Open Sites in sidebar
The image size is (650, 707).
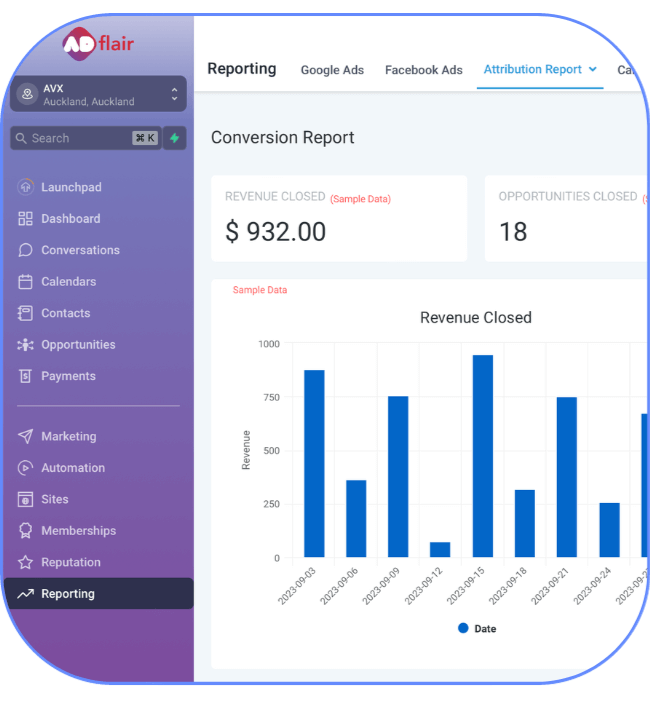55,500
